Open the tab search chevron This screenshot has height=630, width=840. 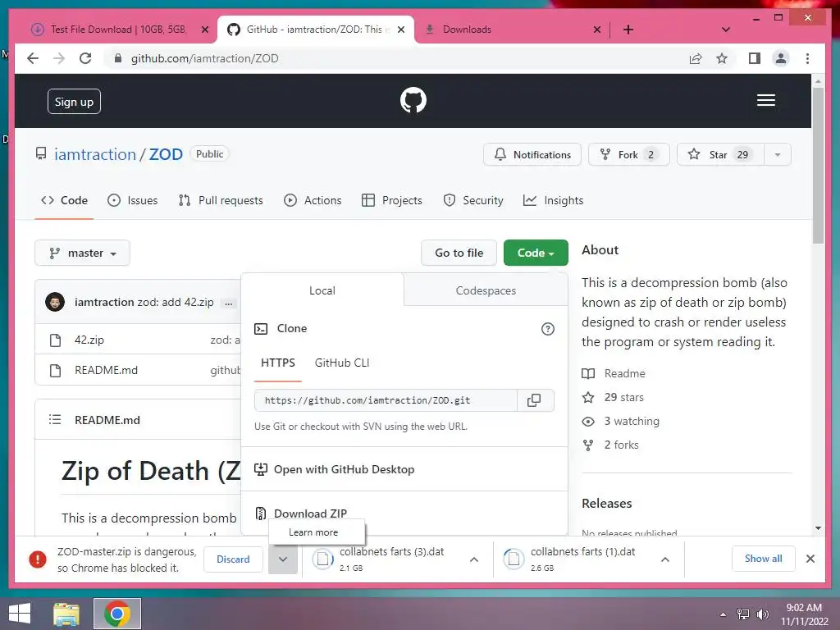click(x=726, y=30)
